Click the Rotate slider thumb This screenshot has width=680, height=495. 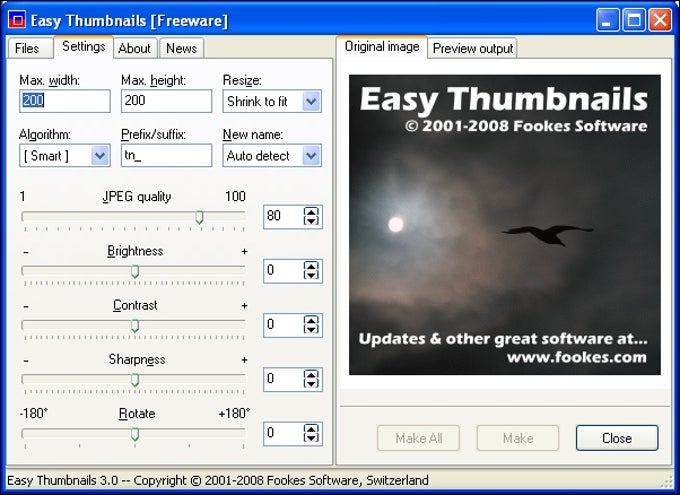(x=135, y=434)
